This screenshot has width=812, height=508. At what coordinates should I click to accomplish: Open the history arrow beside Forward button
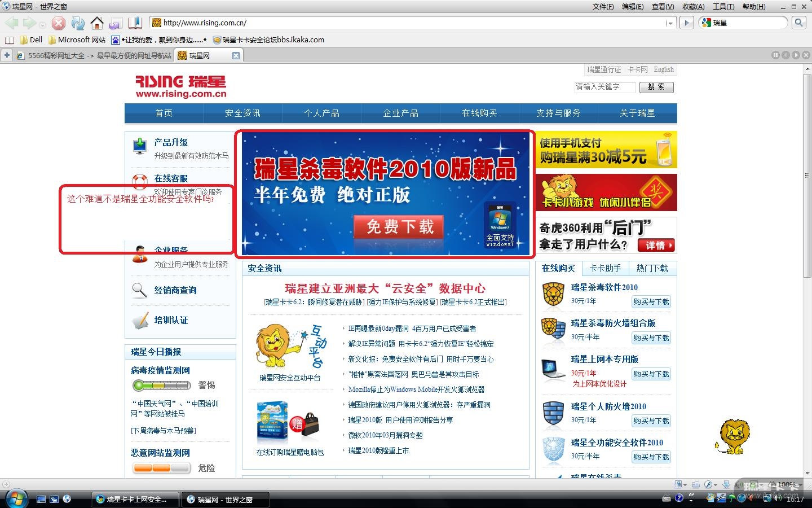pyautogui.click(x=42, y=25)
